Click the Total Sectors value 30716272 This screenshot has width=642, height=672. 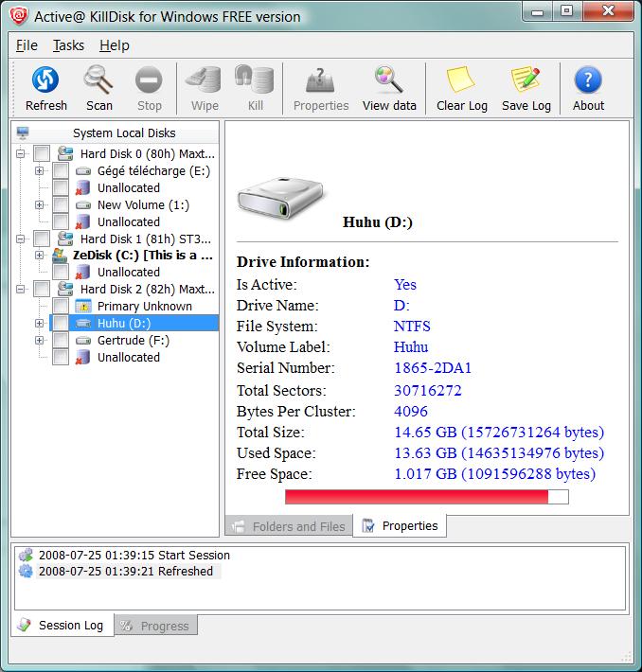pyautogui.click(x=428, y=390)
